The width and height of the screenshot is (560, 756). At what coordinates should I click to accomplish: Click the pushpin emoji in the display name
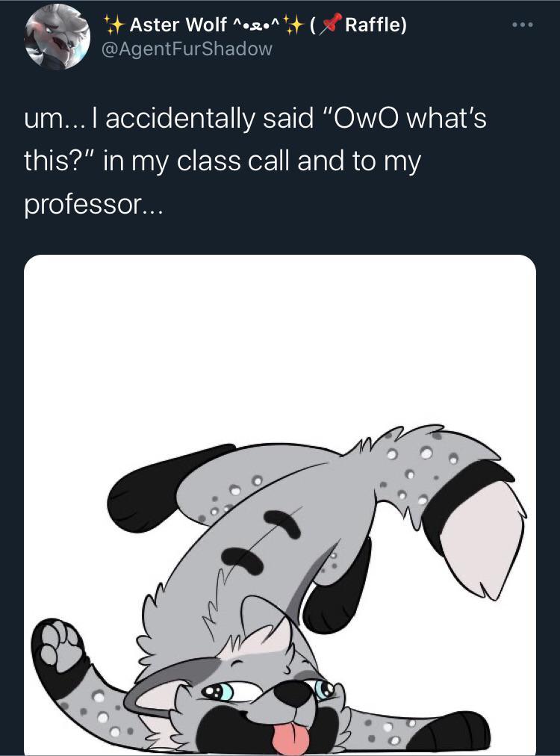[329, 25]
